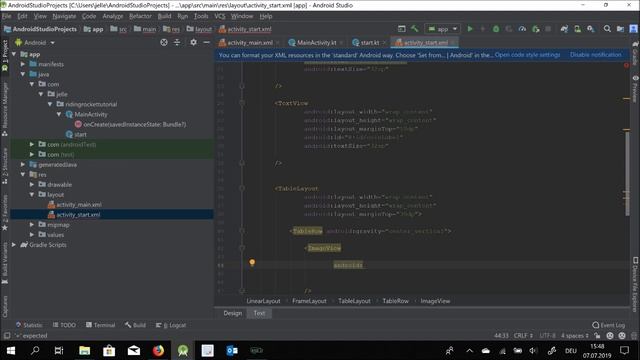
Task: Change the CRLF line separator setting
Action: point(523,336)
